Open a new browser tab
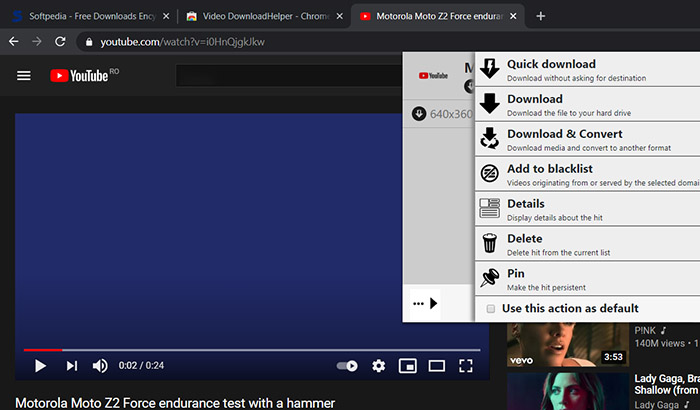 click(541, 16)
